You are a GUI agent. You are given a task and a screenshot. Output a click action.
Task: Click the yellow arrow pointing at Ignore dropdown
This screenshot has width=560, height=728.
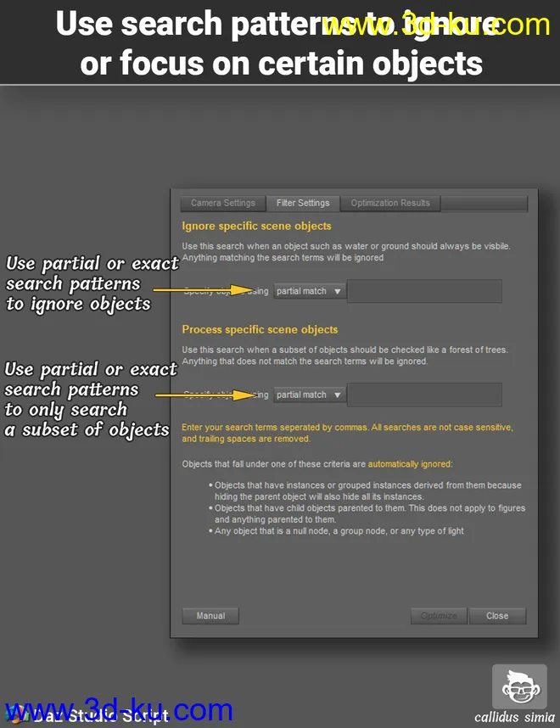208,290
